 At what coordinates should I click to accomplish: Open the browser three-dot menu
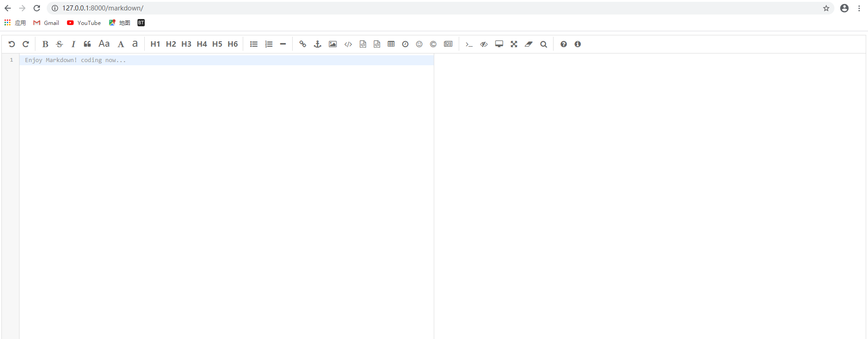pos(859,8)
